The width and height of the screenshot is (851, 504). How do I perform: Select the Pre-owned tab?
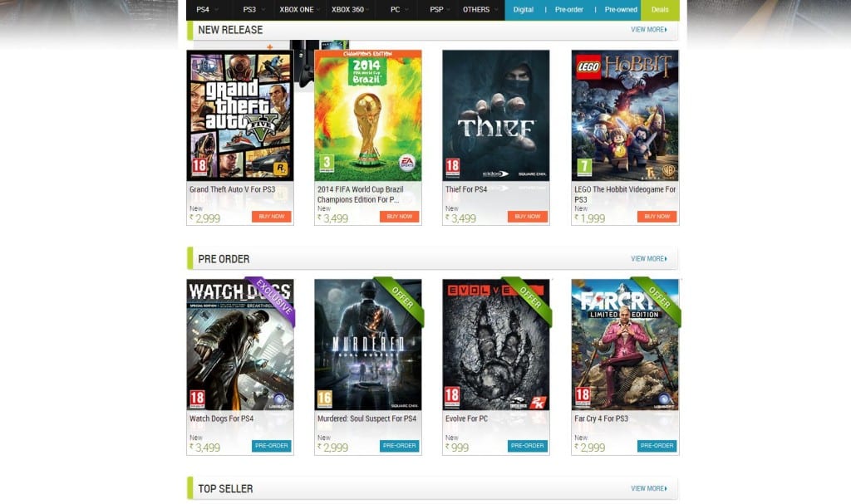(621, 10)
